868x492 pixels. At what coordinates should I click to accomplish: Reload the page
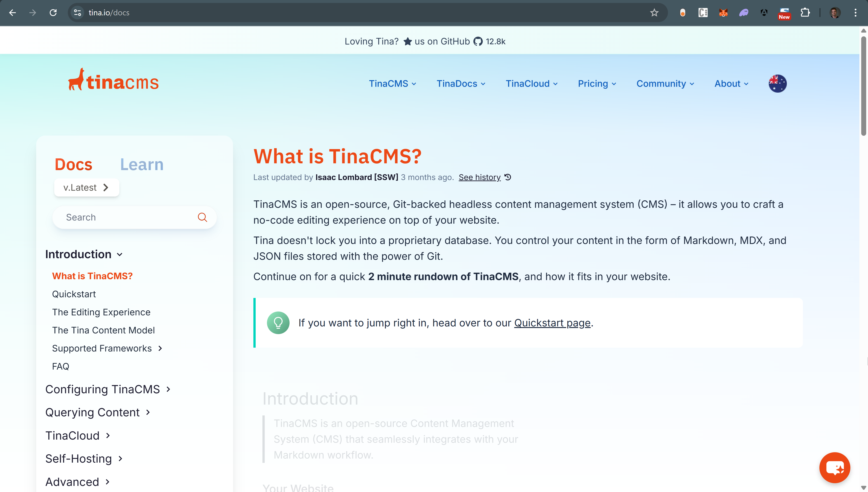(53, 13)
